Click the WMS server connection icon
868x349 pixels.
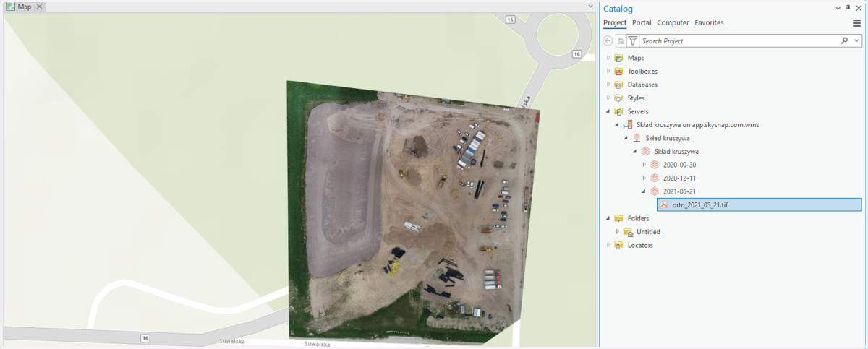point(627,125)
